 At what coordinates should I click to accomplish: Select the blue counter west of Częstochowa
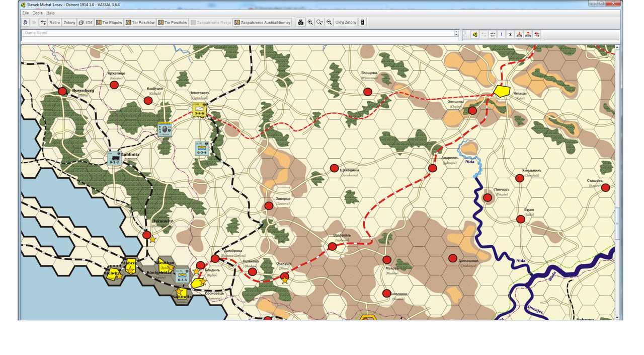[x=165, y=129]
